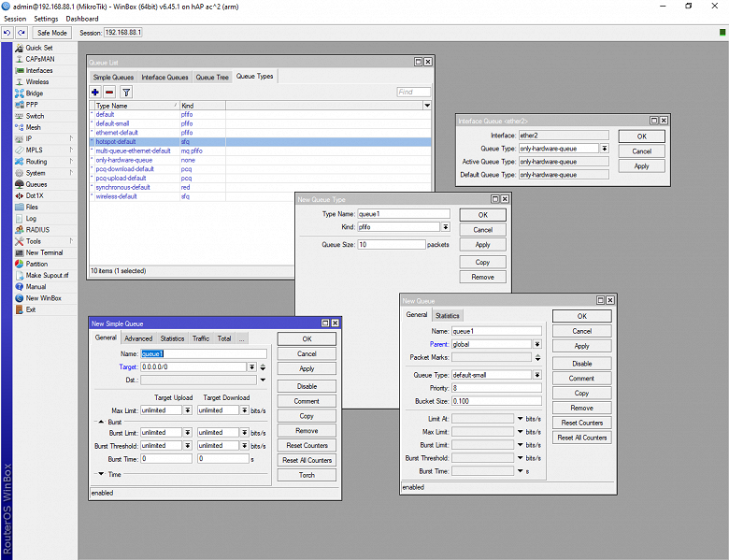Click the red minus remove button in Queue List
The image size is (729, 560).
pos(109,92)
